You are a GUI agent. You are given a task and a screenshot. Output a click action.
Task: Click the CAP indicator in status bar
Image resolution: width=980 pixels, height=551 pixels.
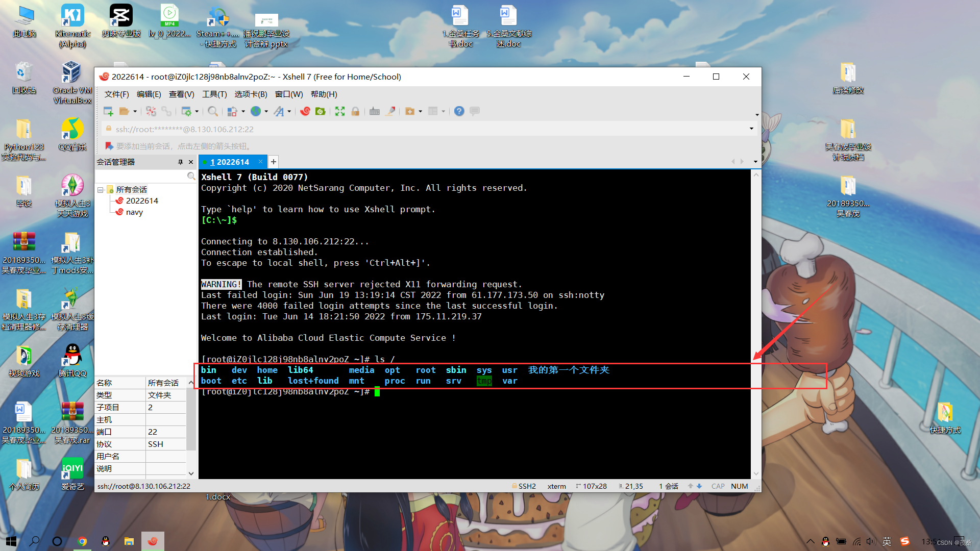tap(718, 486)
